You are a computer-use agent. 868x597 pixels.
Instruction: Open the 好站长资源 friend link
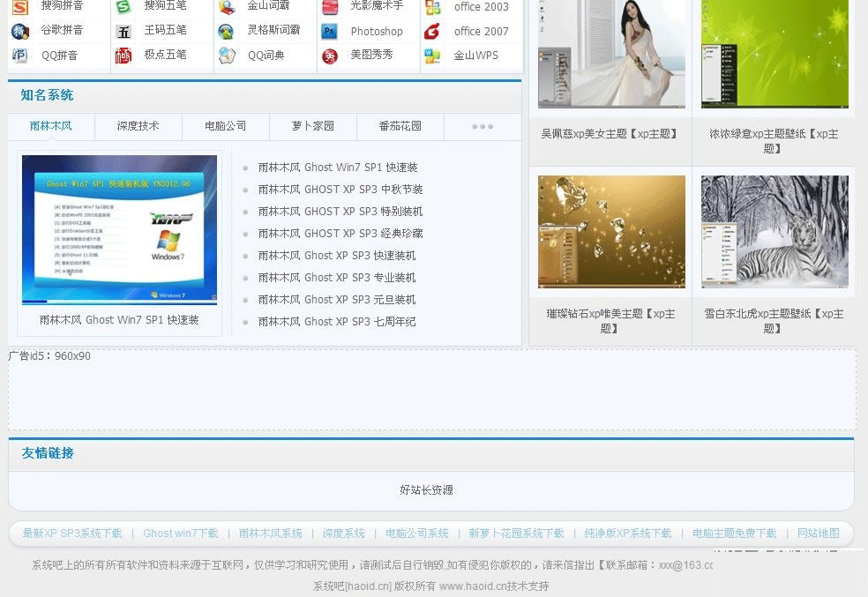426,490
